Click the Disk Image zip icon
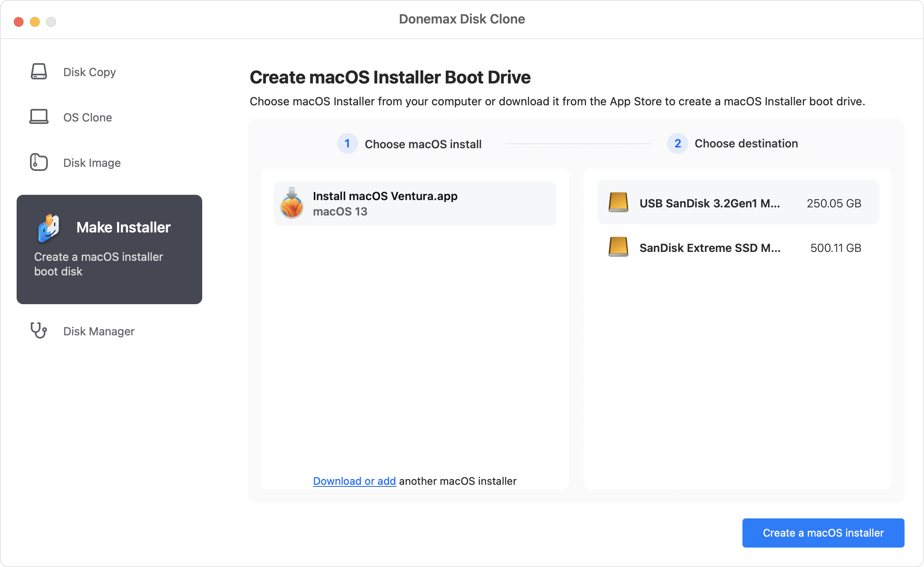The width and height of the screenshot is (924, 567). point(38,162)
